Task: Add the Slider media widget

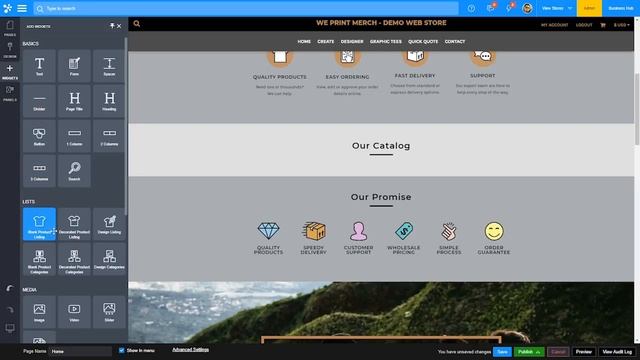Action: click(109, 312)
